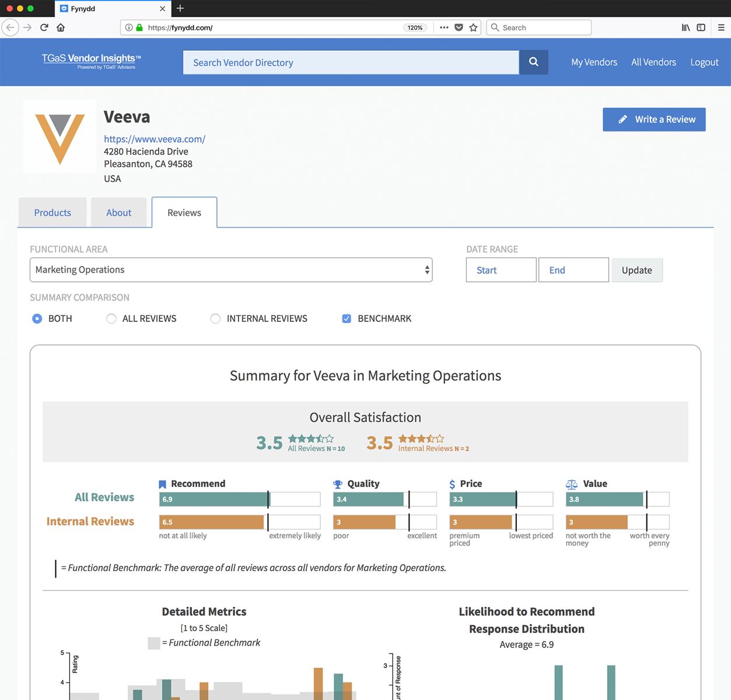Image resolution: width=731 pixels, height=700 pixels.
Task: Click the 'All Reviews N = 10' label
Action: (316, 449)
